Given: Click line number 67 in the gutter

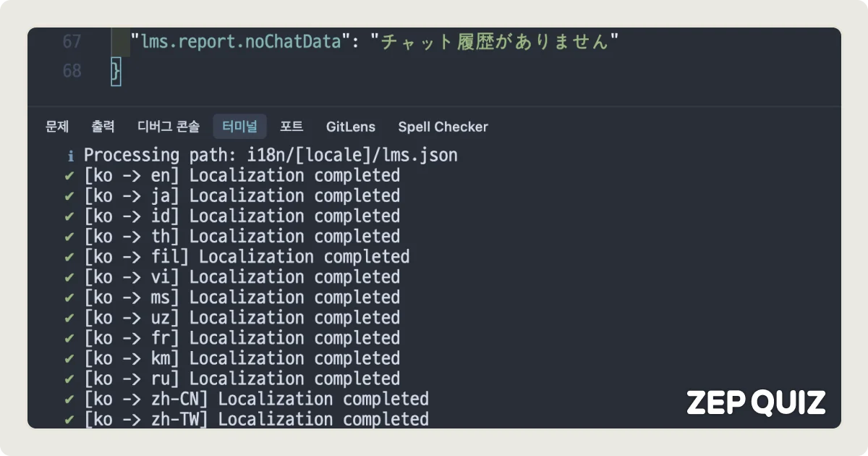Looking at the screenshot, I should click(x=72, y=42).
